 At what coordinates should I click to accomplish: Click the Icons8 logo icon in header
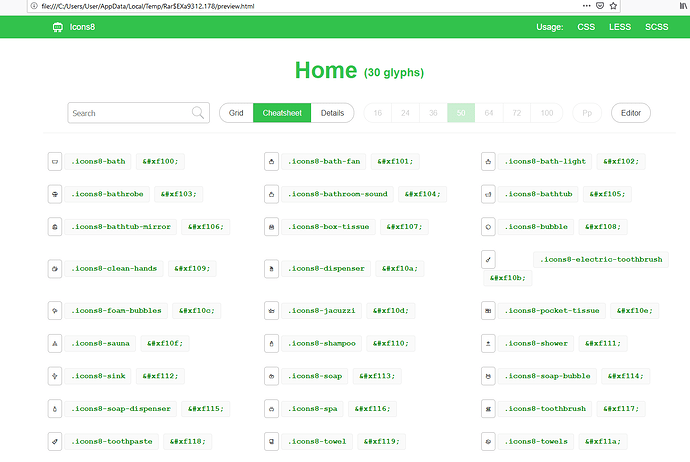tap(58, 27)
